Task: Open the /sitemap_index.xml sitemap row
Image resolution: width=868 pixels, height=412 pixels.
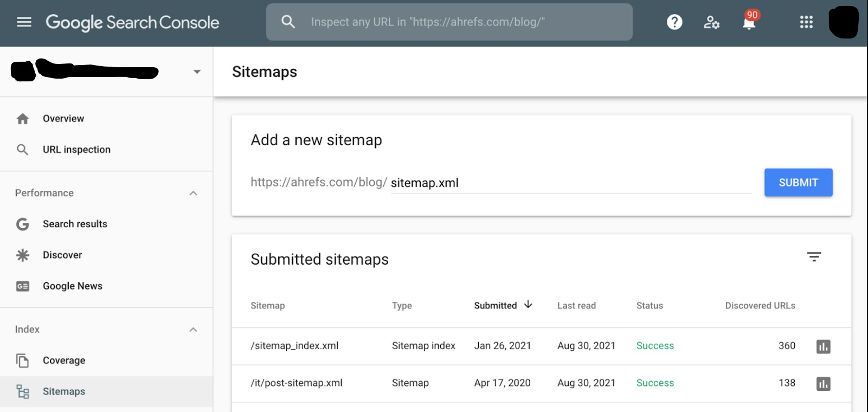Action: (541, 346)
